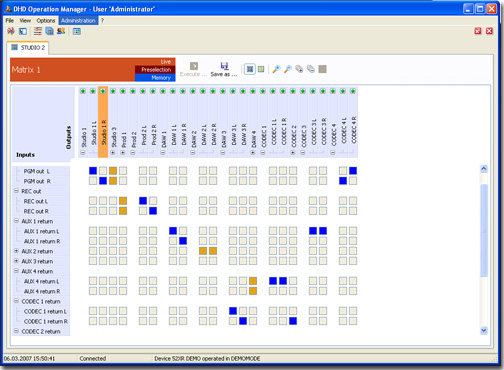Click the first paperclip link icon
504x370 pixels.
pos(299,69)
